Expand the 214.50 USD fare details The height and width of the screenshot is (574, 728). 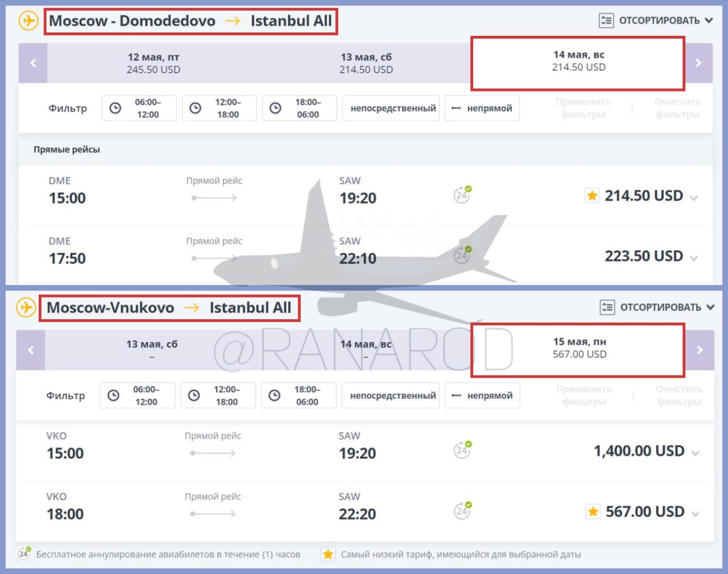(693, 198)
